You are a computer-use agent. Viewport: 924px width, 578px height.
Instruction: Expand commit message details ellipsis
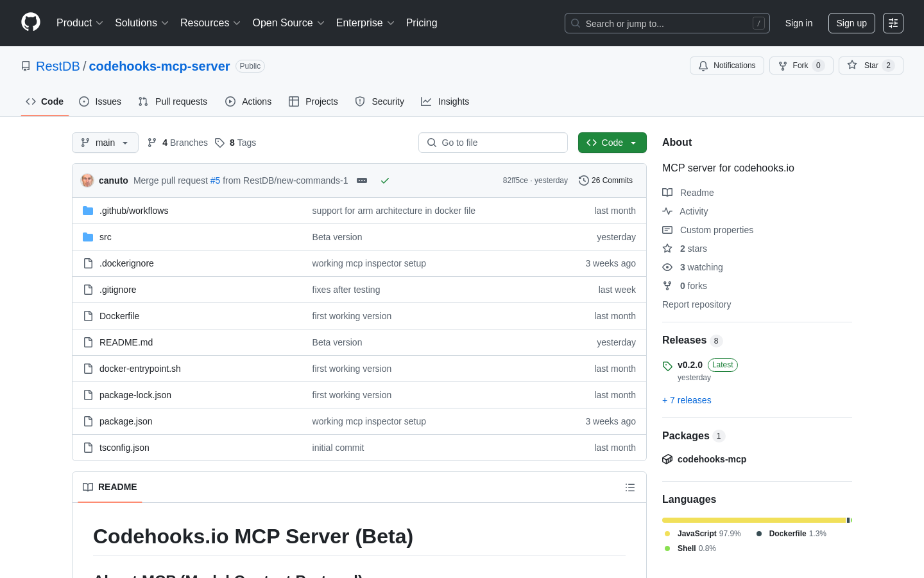(x=362, y=180)
